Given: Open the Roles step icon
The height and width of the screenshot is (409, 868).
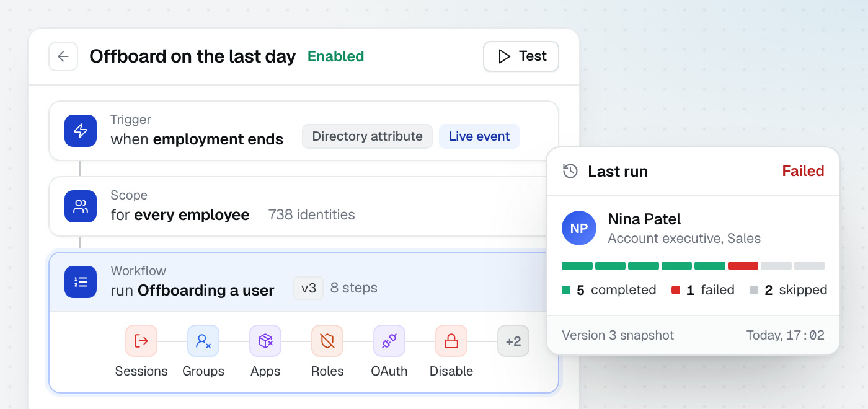Looking at the screenshot, I should [327, 341].
